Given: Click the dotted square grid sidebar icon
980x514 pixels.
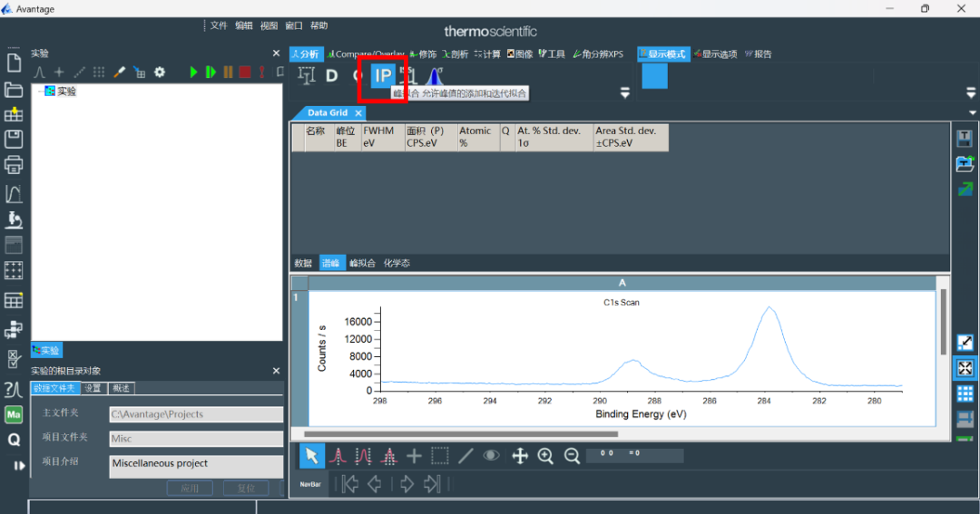Looking at the screenshot, I should [14, 270].
